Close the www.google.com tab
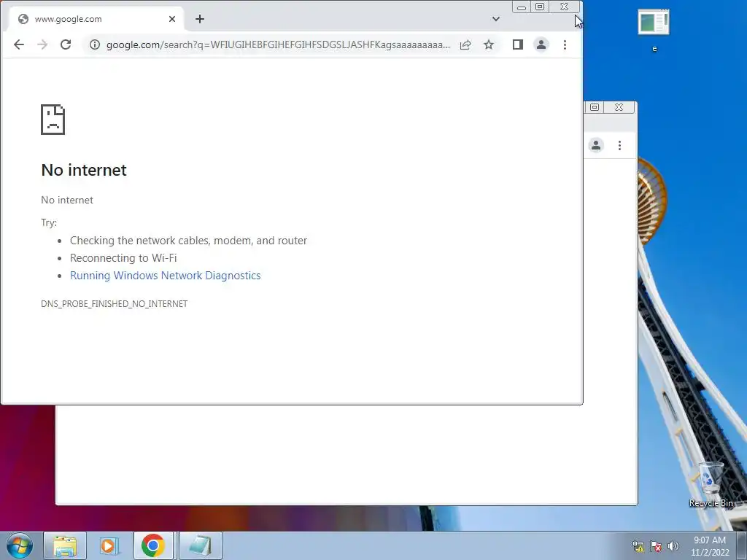 [172, 19]
